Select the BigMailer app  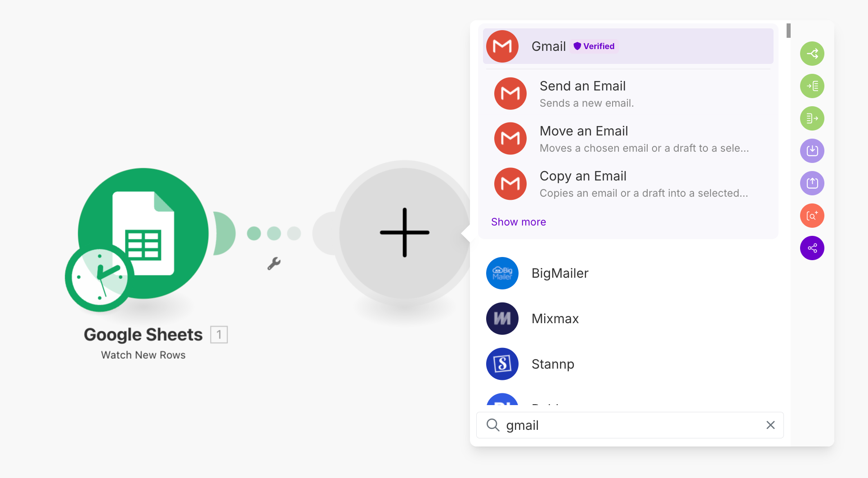628,273
